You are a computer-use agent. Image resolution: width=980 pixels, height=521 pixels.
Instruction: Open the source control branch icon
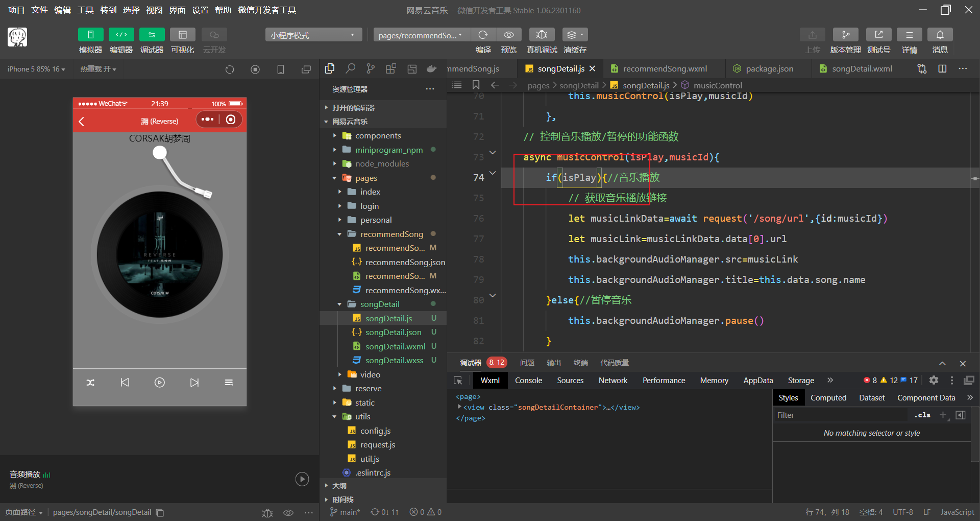point(371,68)
